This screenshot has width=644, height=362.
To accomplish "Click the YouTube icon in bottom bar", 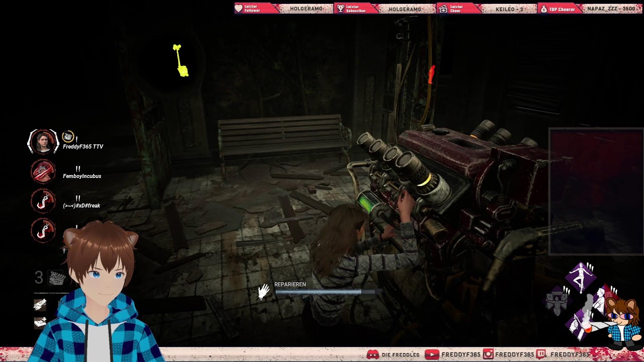I will [432, 354].
